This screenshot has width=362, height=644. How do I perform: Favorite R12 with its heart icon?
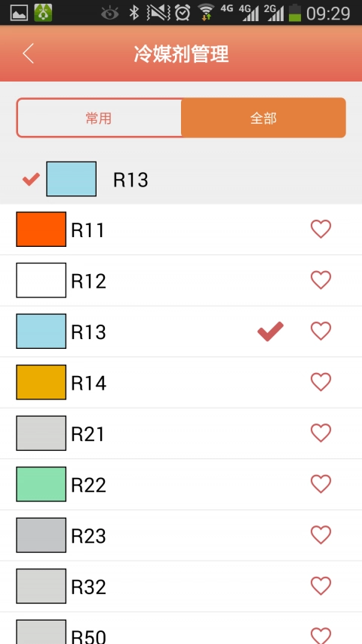[x=321, y=279]
